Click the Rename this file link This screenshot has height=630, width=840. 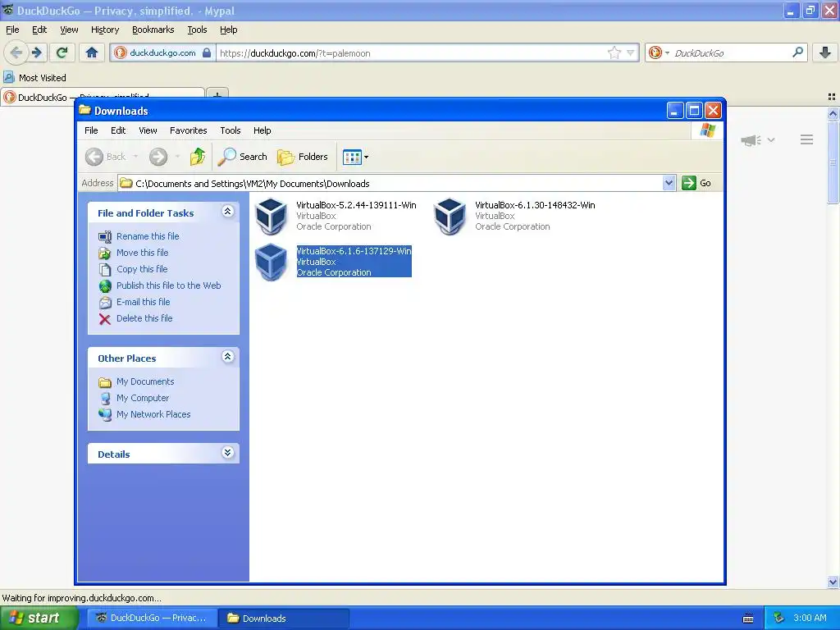[x=148, y=236]
